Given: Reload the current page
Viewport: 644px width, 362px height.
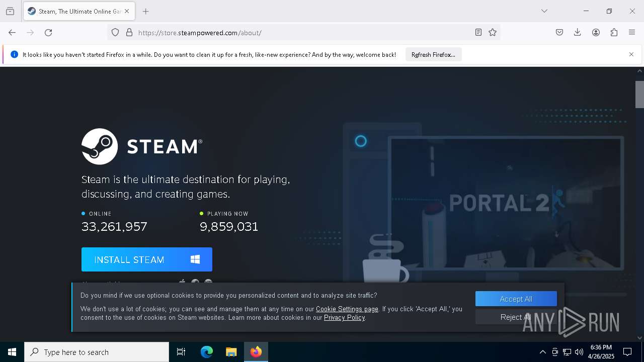Looking at the screenshot, I should [48, 33].
